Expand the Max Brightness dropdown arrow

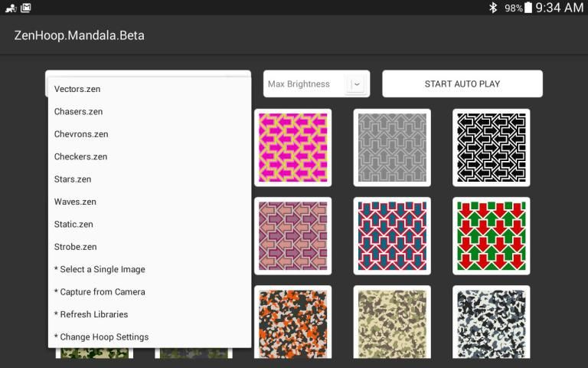pos(355,84)
